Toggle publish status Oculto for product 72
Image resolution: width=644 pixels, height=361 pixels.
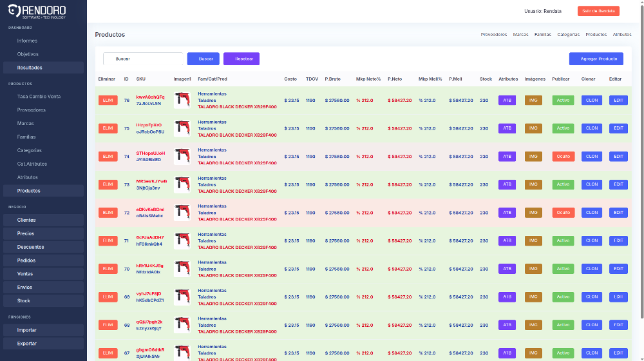click(x=563, y=213)
